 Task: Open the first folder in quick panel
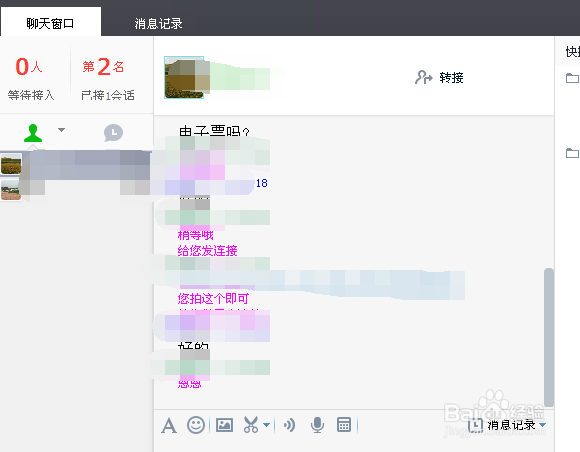pyautogui.click(x=573, y=78)
